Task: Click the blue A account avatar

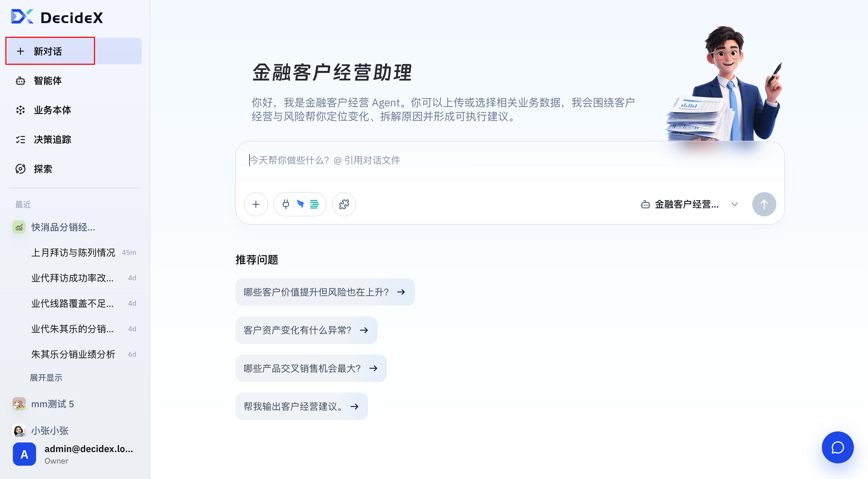Action: tap(24, 454)
